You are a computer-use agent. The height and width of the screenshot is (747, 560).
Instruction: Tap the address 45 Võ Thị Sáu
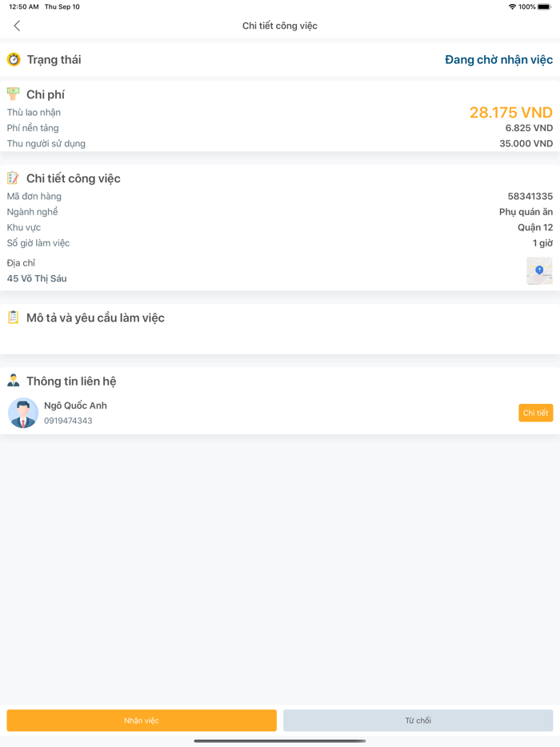37,278
